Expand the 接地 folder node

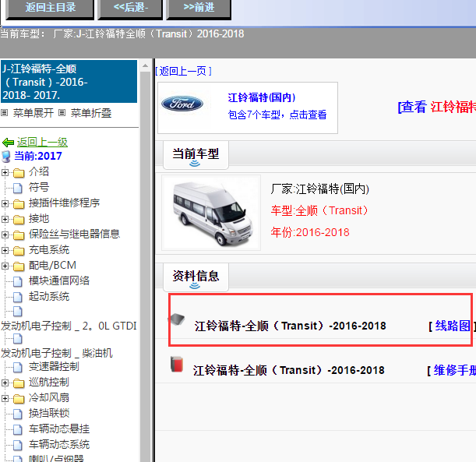[x=5, y=219]
